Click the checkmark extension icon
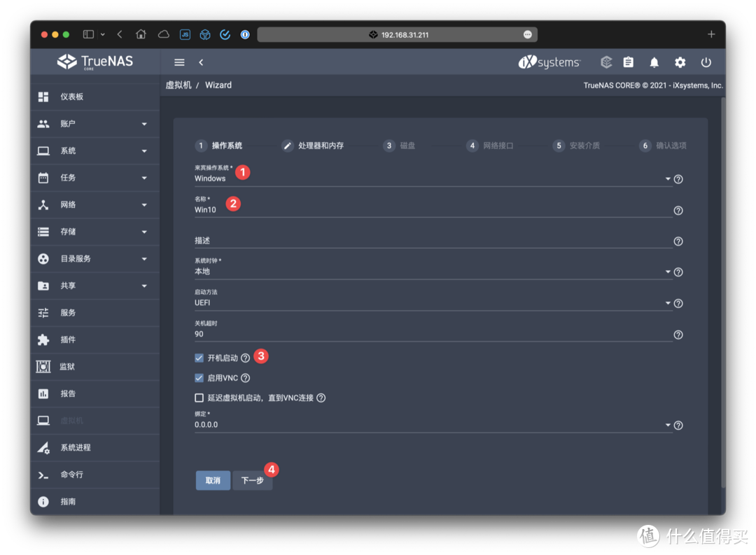The width and height of the screenshot is (756, 555). tap(225, 35)
